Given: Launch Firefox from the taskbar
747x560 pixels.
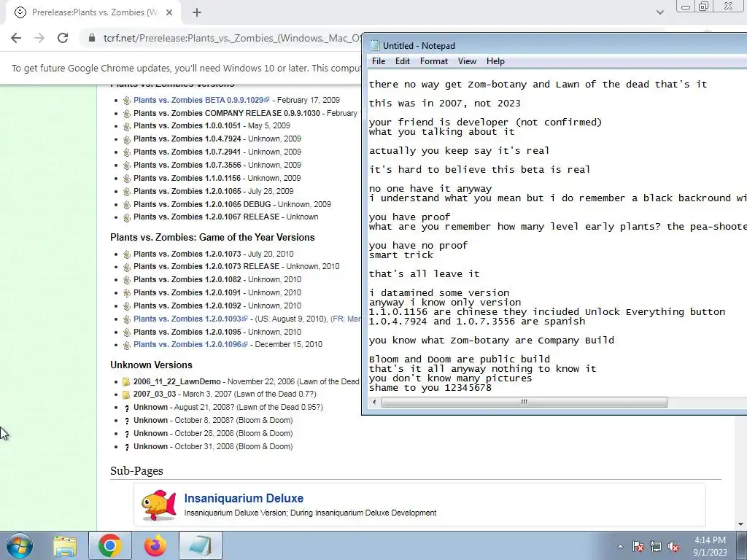Looking at the screenshot, I should (x=155, y=545).
